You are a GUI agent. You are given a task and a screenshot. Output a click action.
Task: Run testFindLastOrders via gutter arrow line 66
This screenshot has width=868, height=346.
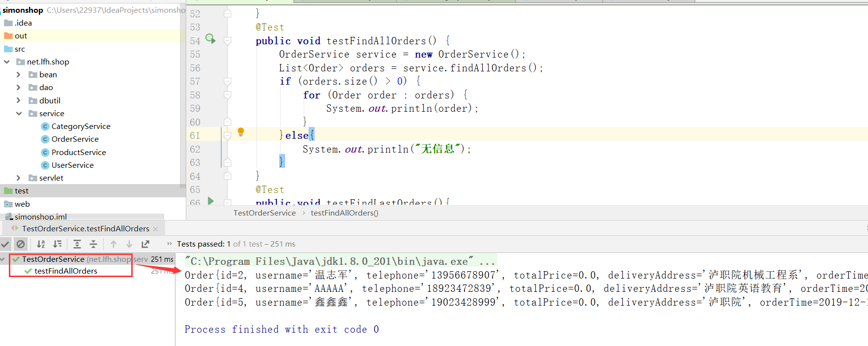[x=211, y=201]
